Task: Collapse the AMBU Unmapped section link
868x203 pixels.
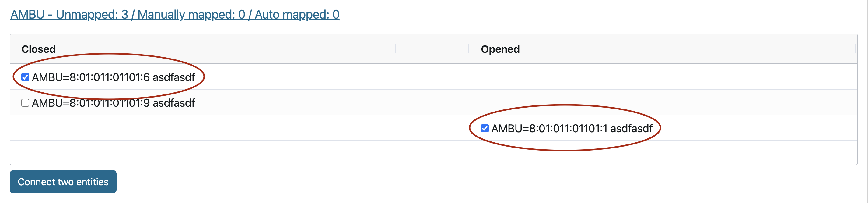Action: (x=175, y=15)
